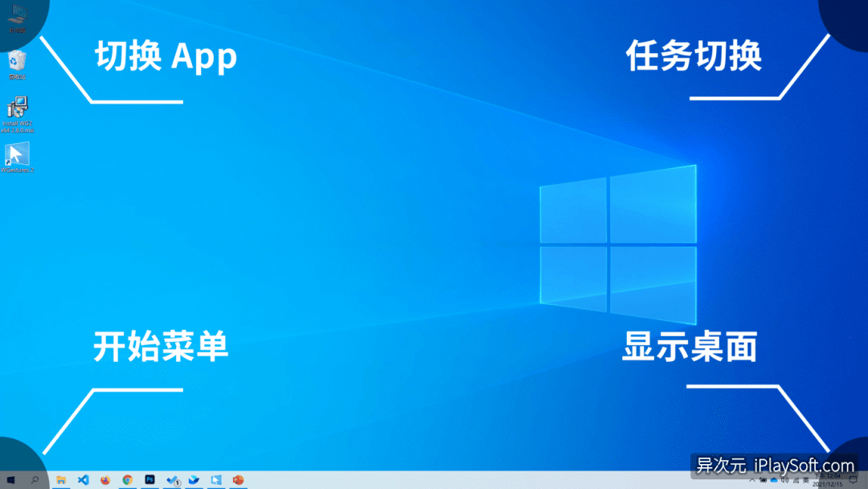Open Google Chrome from the taskbar

[x=127, y=479]
